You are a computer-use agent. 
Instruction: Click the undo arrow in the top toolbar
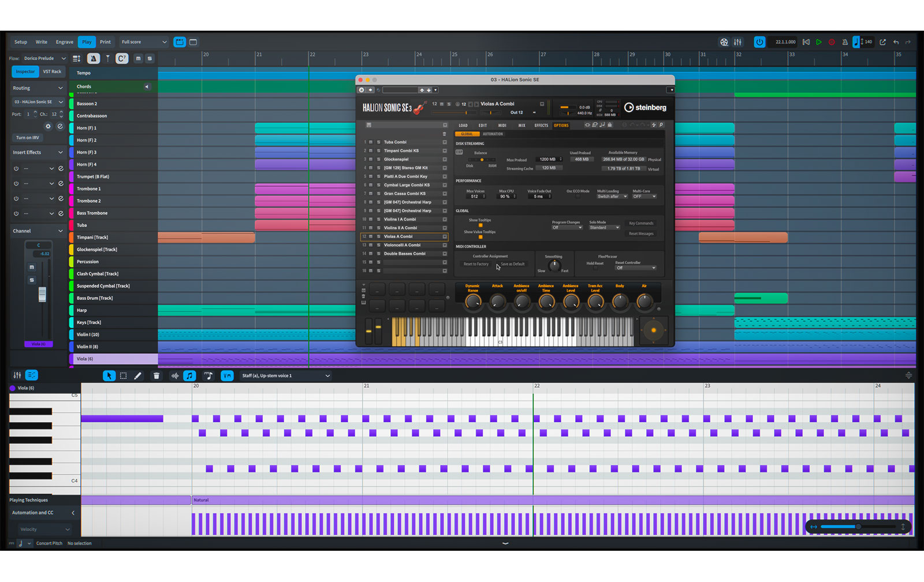point(896,42)
